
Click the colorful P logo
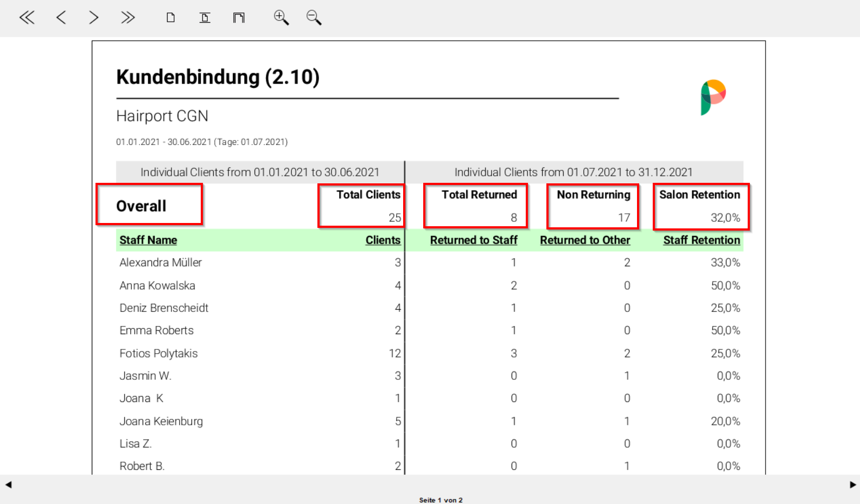pos(712,97)
